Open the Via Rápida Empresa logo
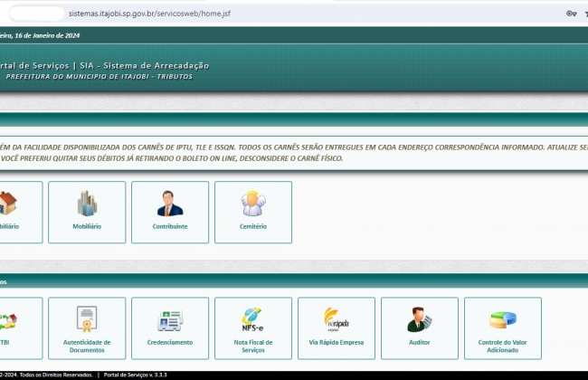 pyautogui.click(x=337, y=319)
